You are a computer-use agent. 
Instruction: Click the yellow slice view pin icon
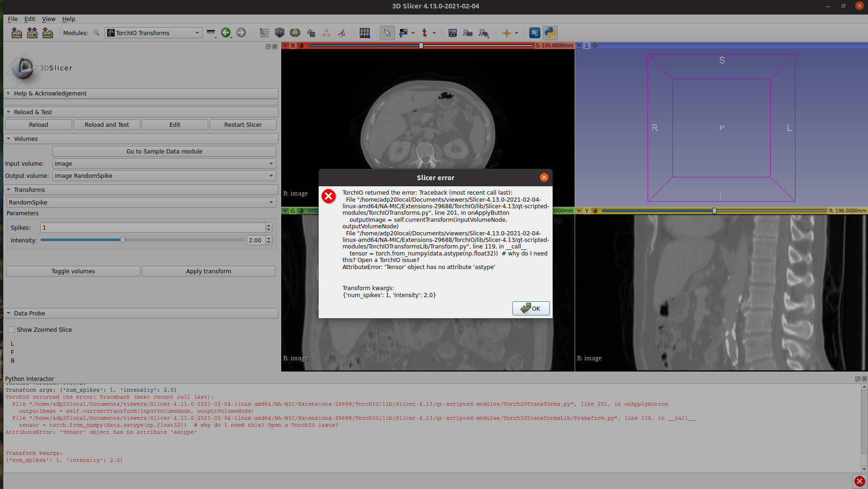tap(579, 211)
